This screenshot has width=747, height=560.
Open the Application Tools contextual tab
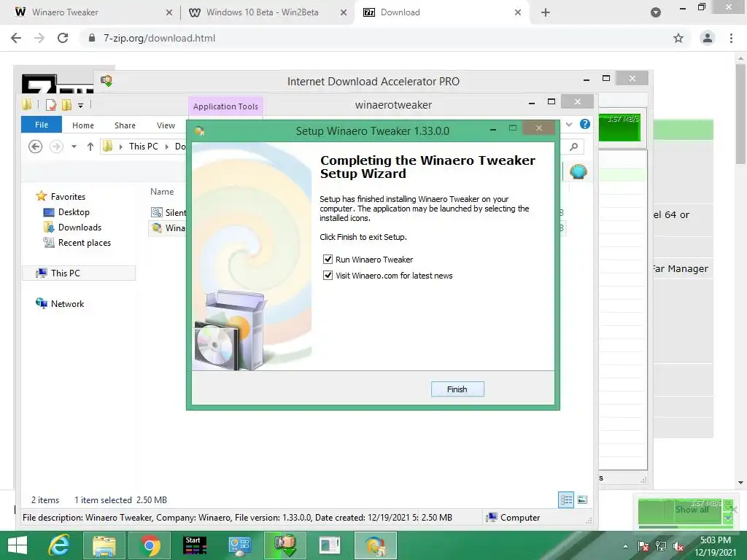pyautogui.click(x=226, y=106)
